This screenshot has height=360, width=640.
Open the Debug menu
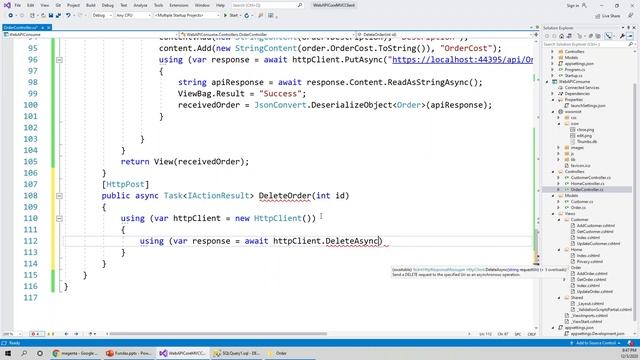point(108,5)
